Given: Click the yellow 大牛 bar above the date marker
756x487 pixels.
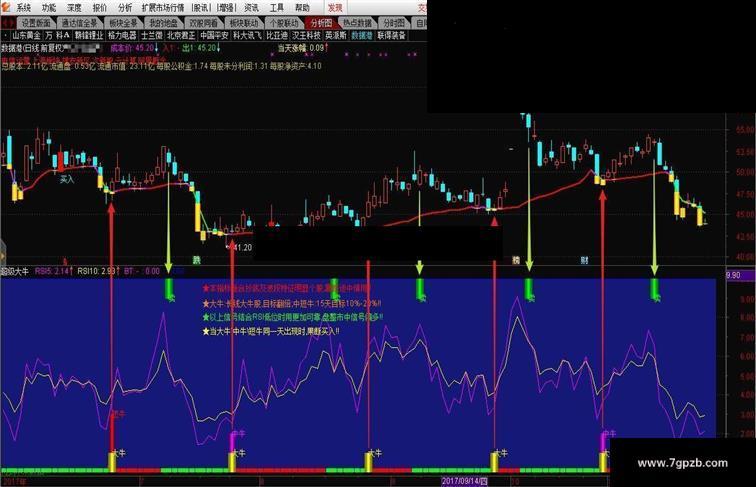Looking at the screenshot, I should pos(495,462).
